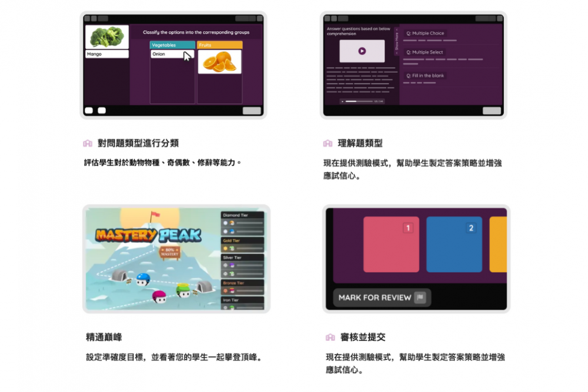The height and width of the screenshot is (392, 588).
Task: Click the Vegetables group header
Action: [x=172, y=45]
